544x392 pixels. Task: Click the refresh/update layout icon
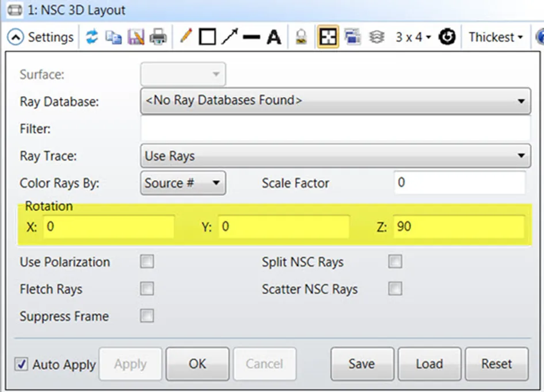(92, 37)
